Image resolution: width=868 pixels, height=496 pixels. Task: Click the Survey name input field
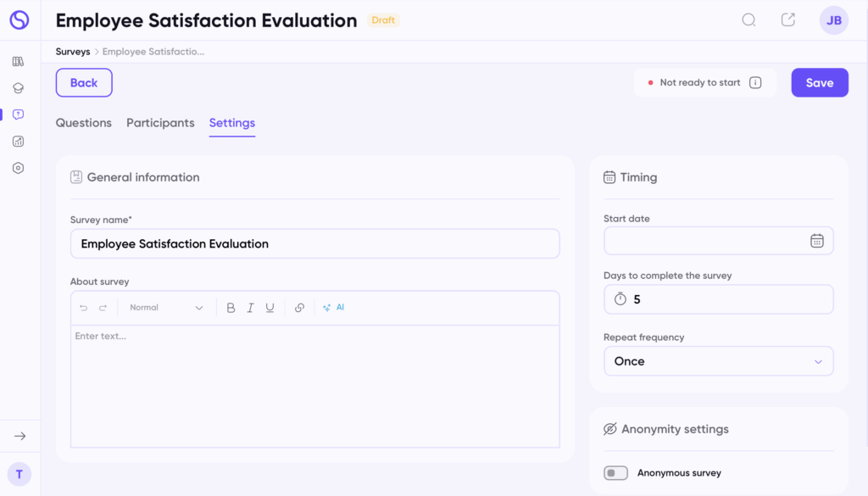(314, 243)
